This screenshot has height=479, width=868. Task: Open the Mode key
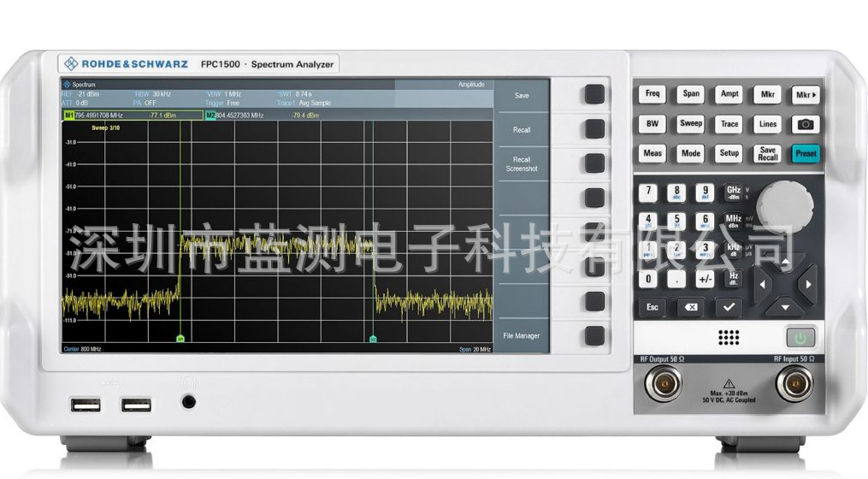[691, 153]
